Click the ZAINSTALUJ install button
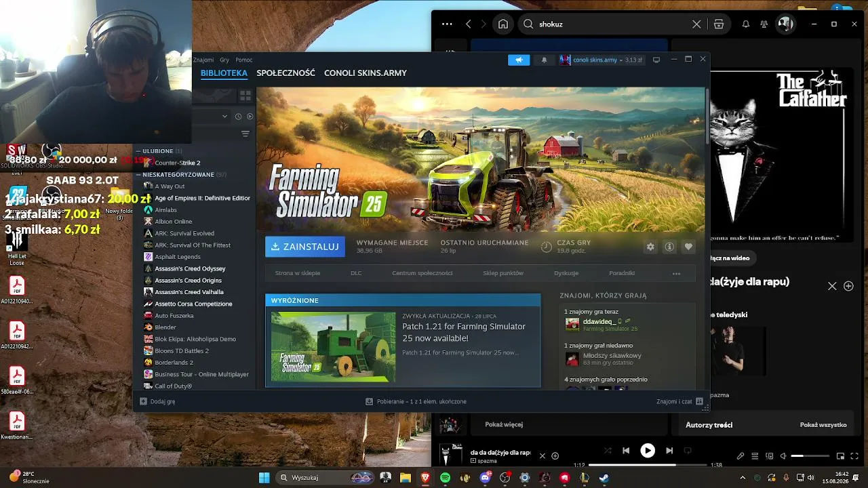 click(x=305, y=247)
